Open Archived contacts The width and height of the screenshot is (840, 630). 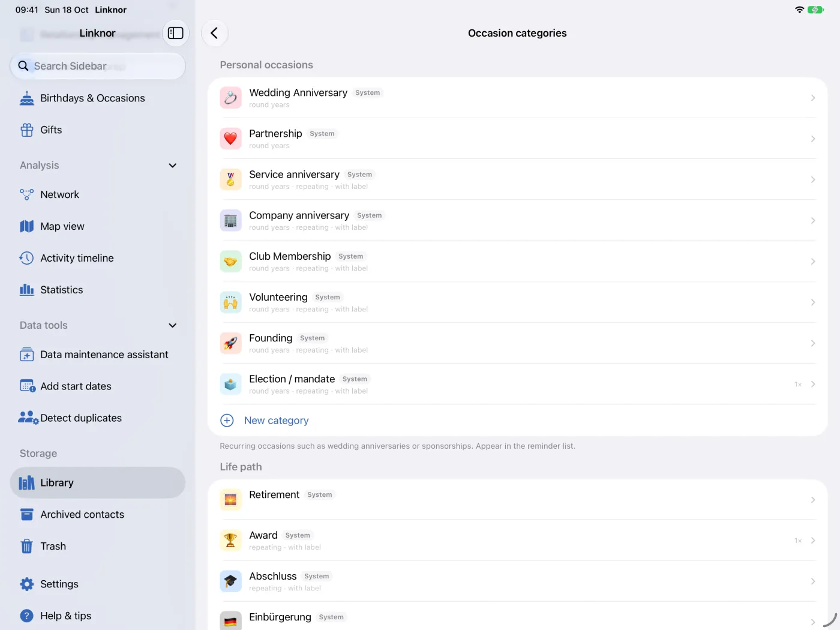point(97,515)
